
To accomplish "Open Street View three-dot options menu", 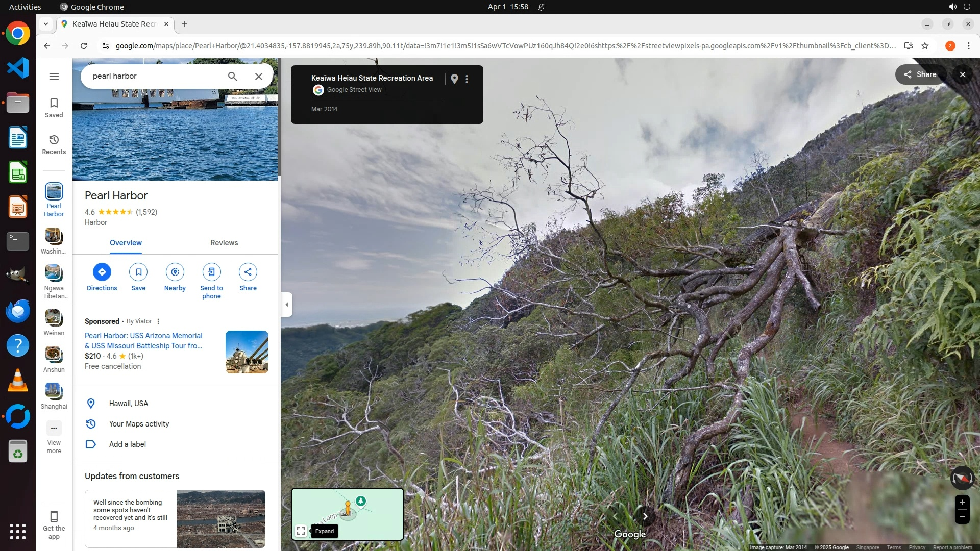I will pyautogui.click(x=467, y=79).
